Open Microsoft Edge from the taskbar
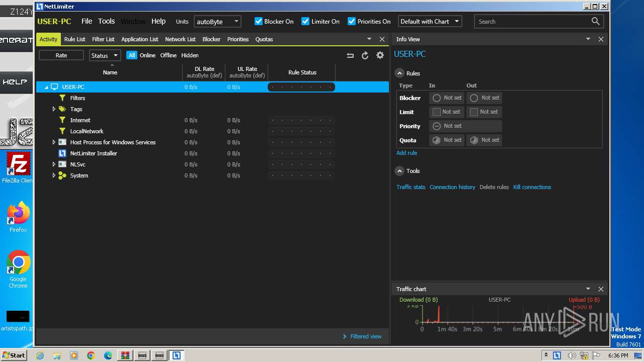The image size is (644, 362). 108,355
